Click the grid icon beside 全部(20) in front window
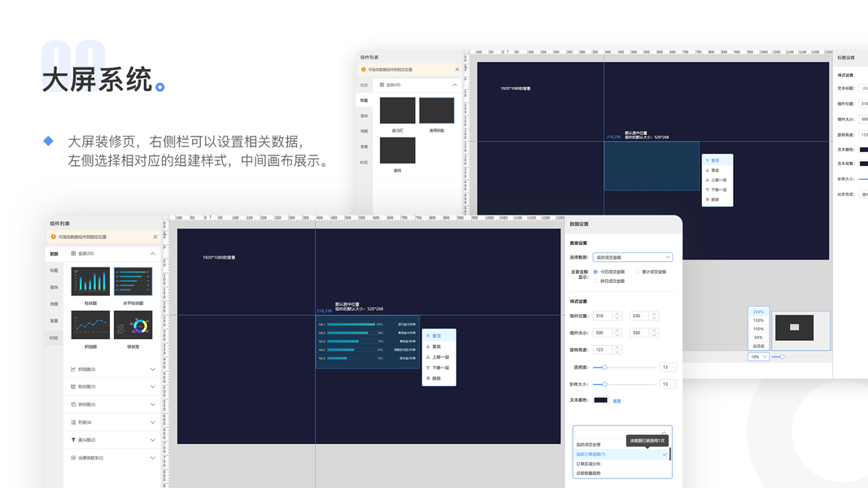The height and width of the screenshot is (488, 868). point(73,254)
